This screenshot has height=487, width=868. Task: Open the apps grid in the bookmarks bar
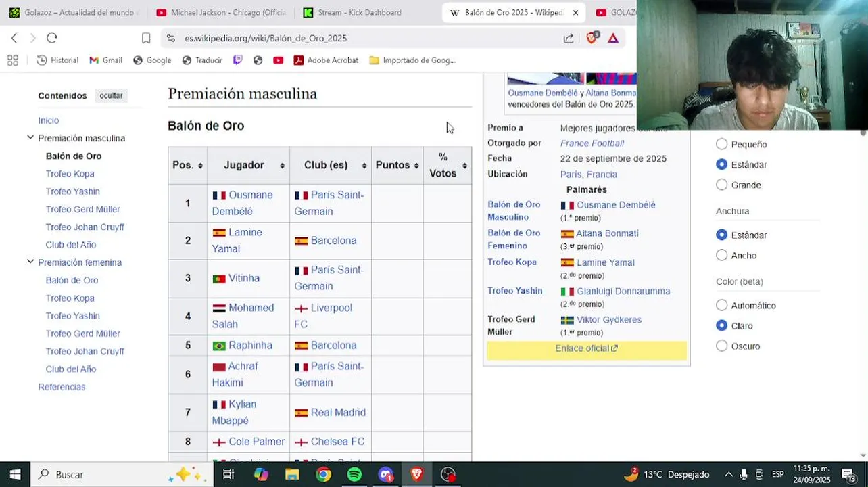tap(12, 60)
